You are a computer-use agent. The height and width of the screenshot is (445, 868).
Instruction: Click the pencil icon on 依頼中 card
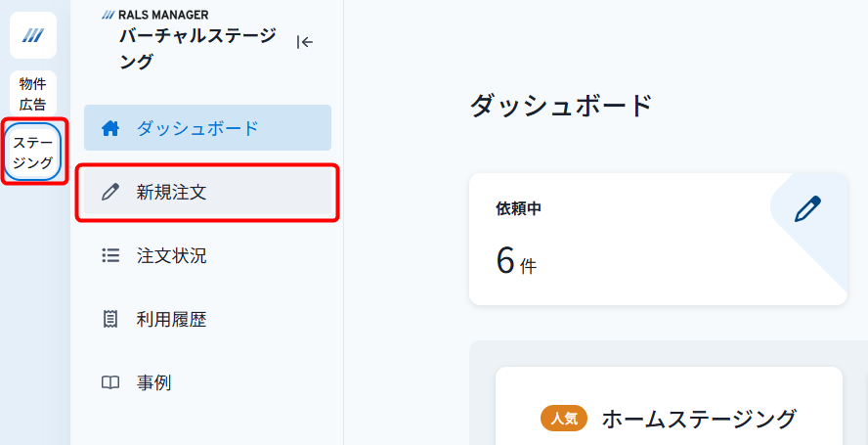coord(807,209)
